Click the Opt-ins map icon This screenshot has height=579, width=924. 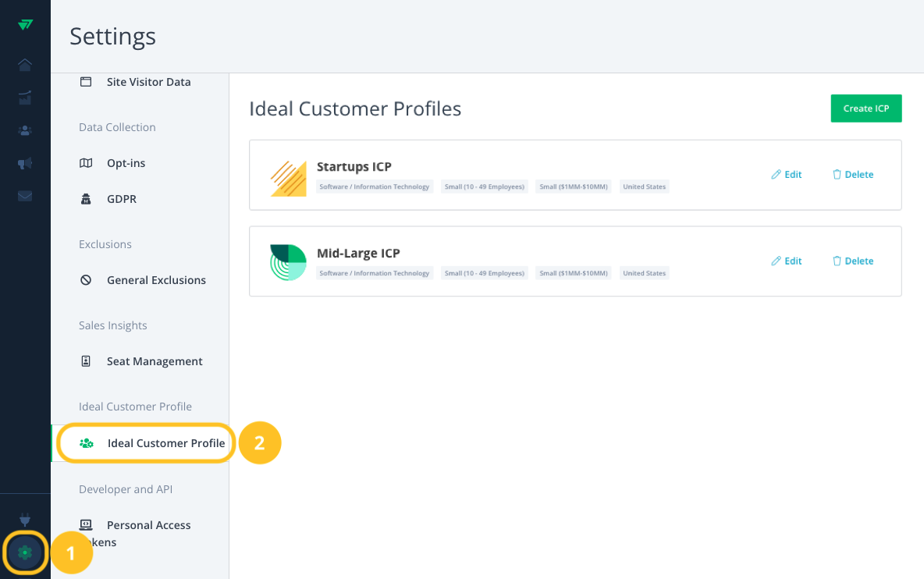[86, 163]
